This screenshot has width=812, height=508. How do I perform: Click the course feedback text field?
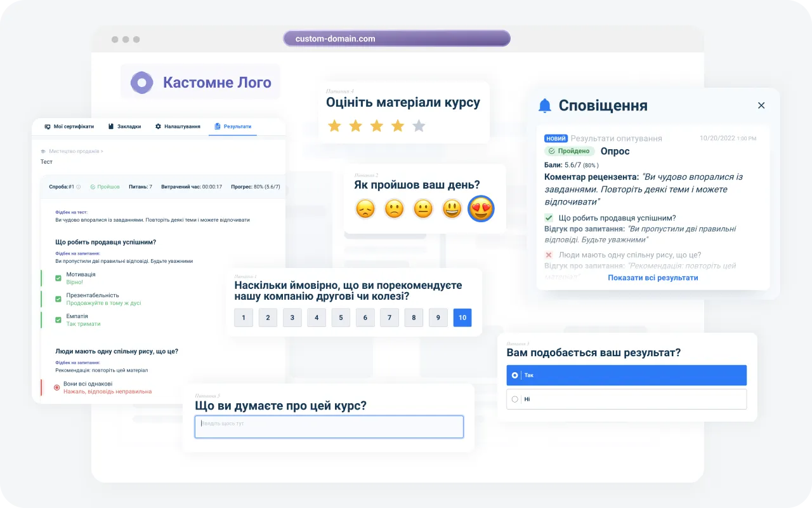pos(329,427)
